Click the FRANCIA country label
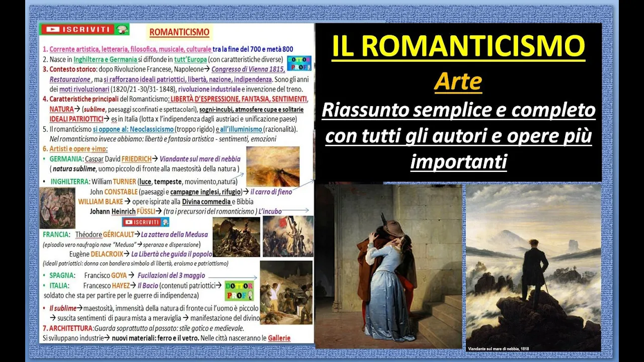Image resolution: width=644 pixels, height=362 pixels. tap(55, 235)
